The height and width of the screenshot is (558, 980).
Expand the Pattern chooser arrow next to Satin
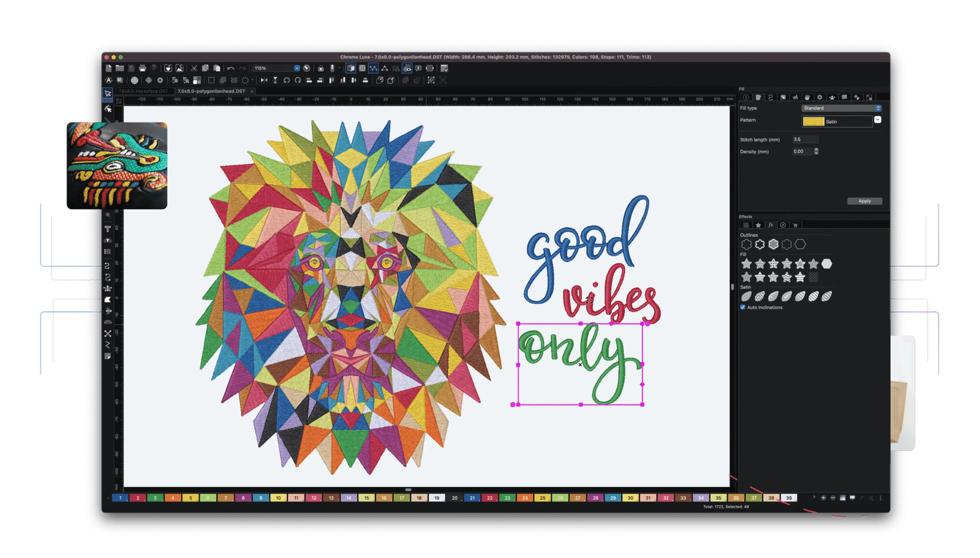point(878,120)
